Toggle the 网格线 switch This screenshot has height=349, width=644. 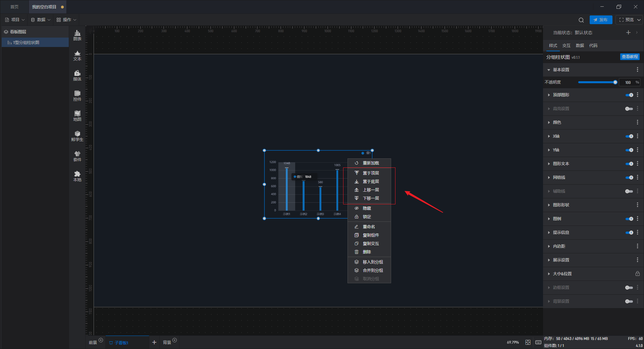pos(629,178)
